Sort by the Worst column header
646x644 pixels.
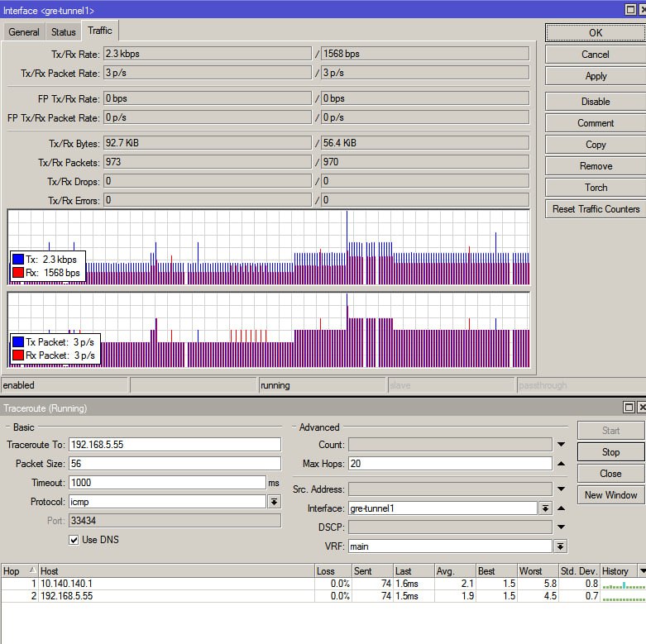[538, 571]
